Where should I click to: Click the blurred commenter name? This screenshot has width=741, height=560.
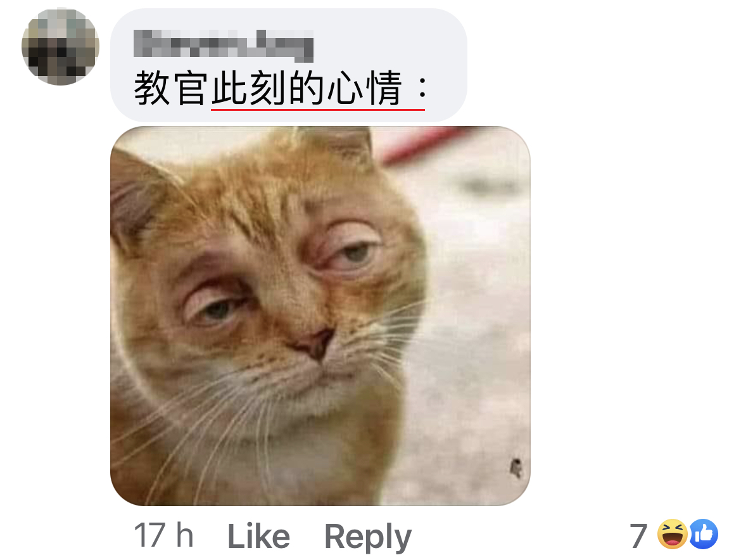(x=224, y=46)
